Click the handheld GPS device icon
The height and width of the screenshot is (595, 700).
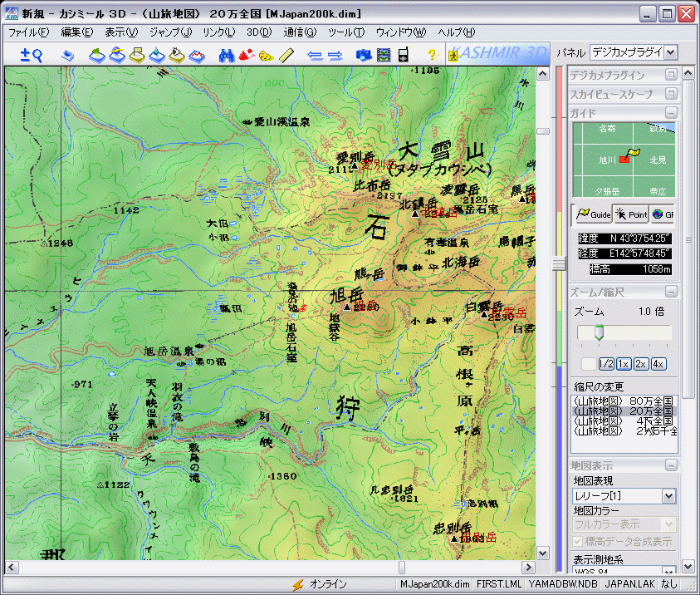point(404,55)
